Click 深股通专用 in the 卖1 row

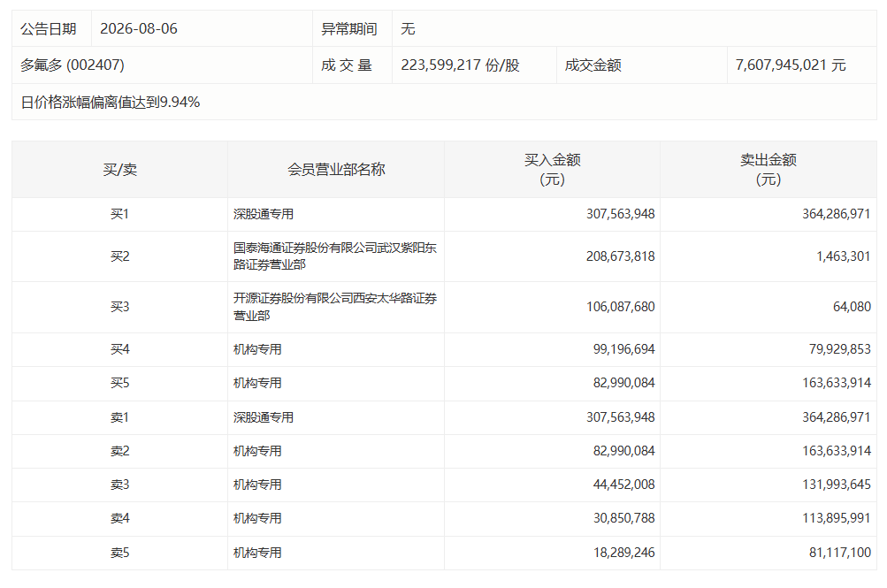tap(264, 418)
